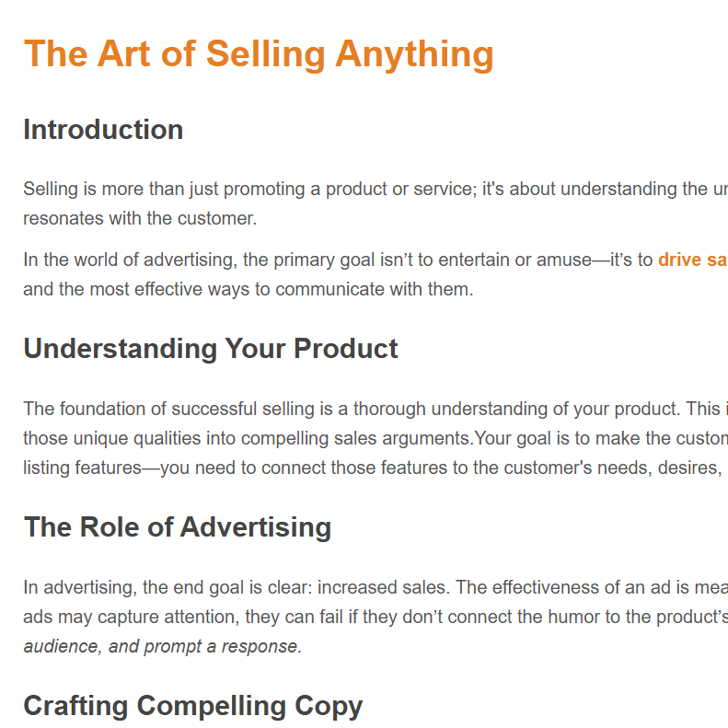
Task: Click the word "Copy" in the bottom heading
Action: pyautogui.click(x=329, y=706)
